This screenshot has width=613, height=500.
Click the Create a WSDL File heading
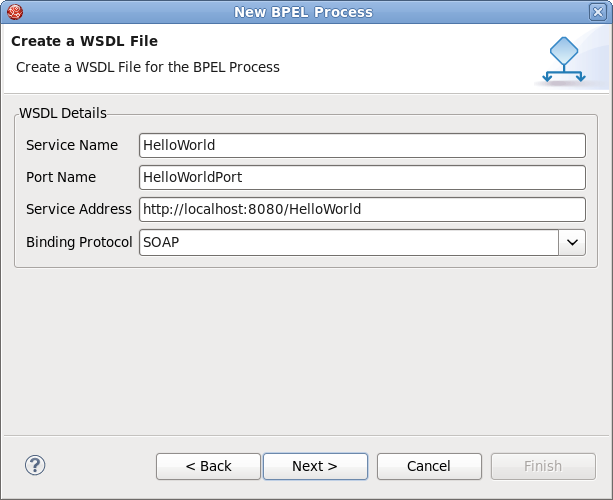(85, 41)
